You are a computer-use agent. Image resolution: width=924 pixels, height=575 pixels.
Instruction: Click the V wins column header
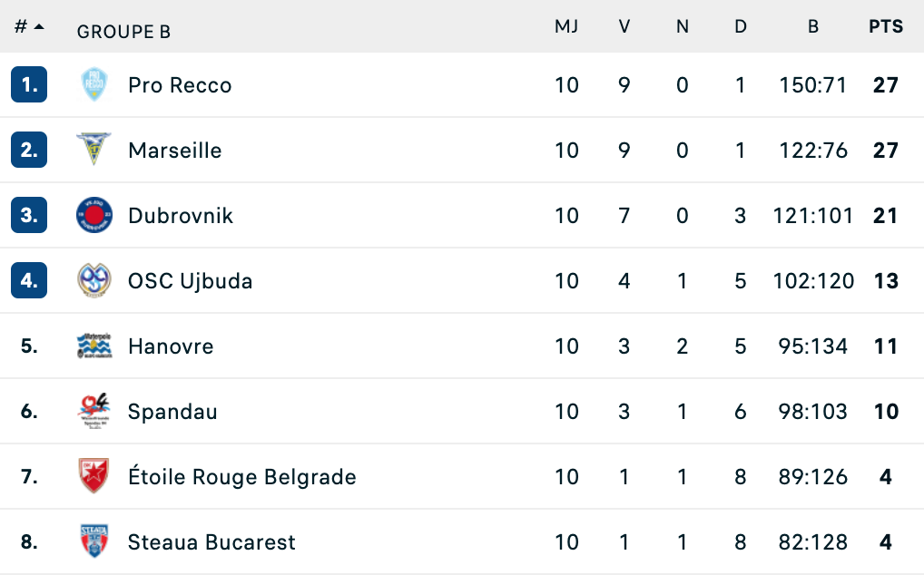[x=624, y=27]
